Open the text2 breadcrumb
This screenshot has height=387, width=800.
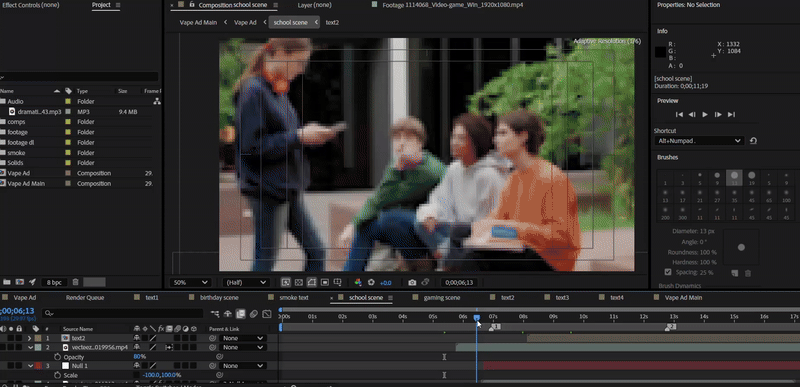point(332,22)
